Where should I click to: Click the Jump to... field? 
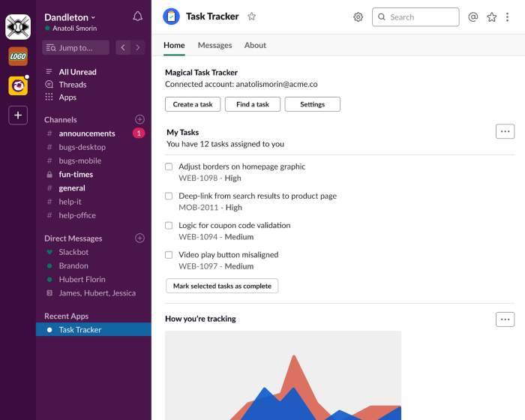[76, 47]
